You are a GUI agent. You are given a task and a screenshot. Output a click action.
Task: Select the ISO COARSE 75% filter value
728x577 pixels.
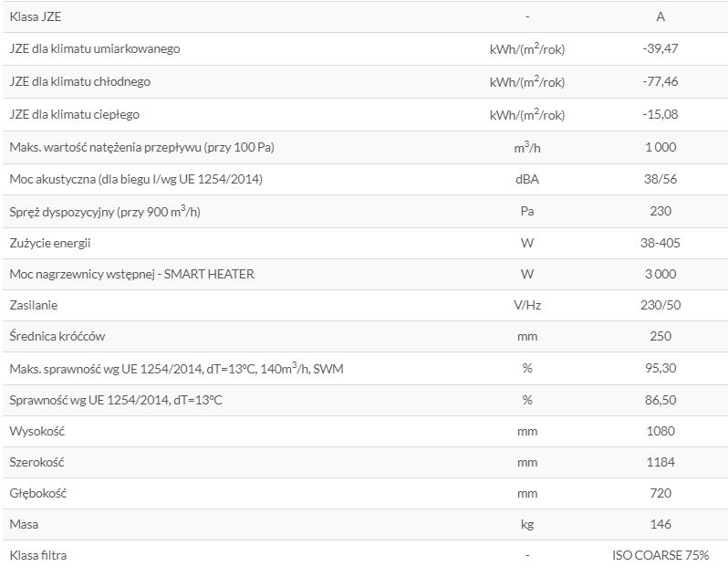[x=660, y=555]
